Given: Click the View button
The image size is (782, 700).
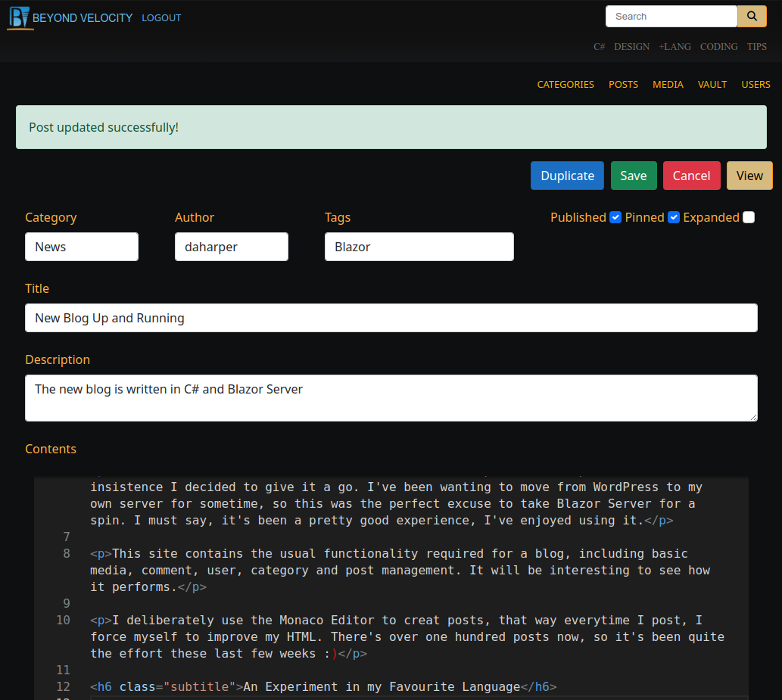Looking at the screenshot, I should tap(749, 176).
